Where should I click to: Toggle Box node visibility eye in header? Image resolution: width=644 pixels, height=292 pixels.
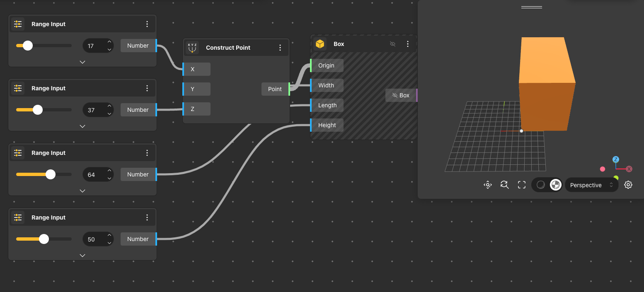[x=393, y=44]
